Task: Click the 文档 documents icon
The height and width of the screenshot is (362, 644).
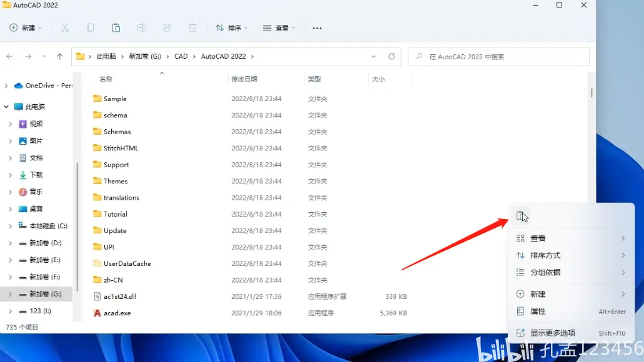Action: pyautogui.click(x=23, y=158)
